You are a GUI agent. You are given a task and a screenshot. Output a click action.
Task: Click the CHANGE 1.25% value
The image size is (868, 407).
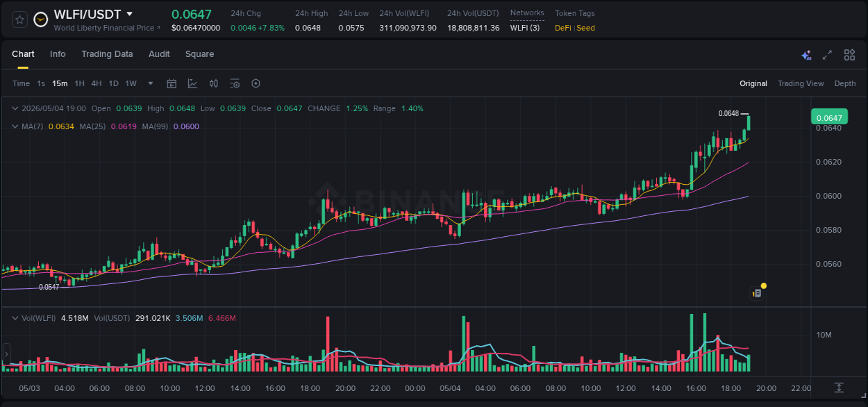tap(357, 108)
